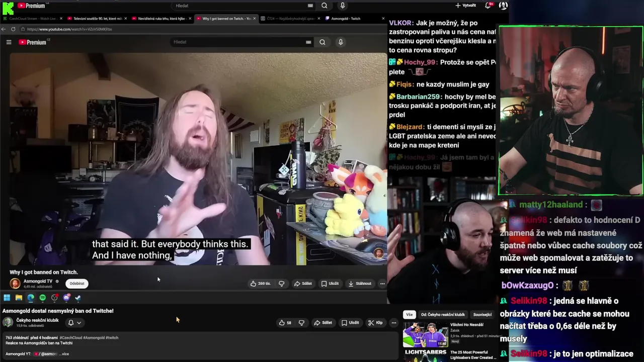Click Sdílet on Asmongold TV video
Screen dimensions: 644x362
tap(303, 284)
